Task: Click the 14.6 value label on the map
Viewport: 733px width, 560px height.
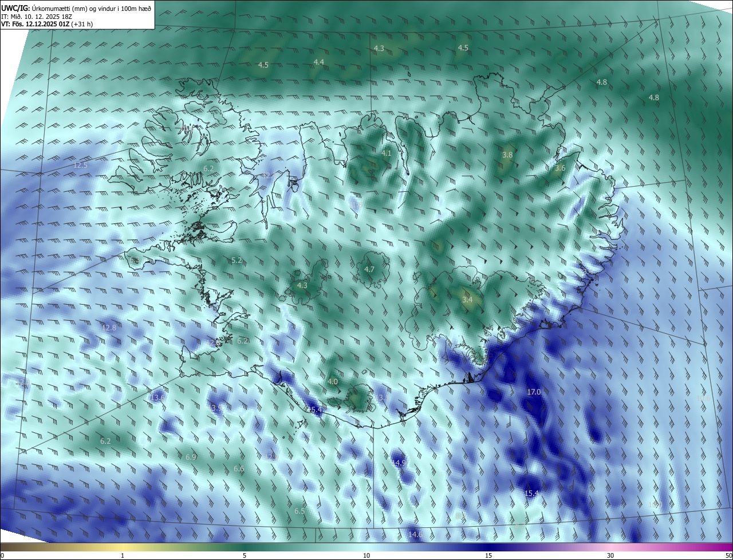Action: pos(415,534)
